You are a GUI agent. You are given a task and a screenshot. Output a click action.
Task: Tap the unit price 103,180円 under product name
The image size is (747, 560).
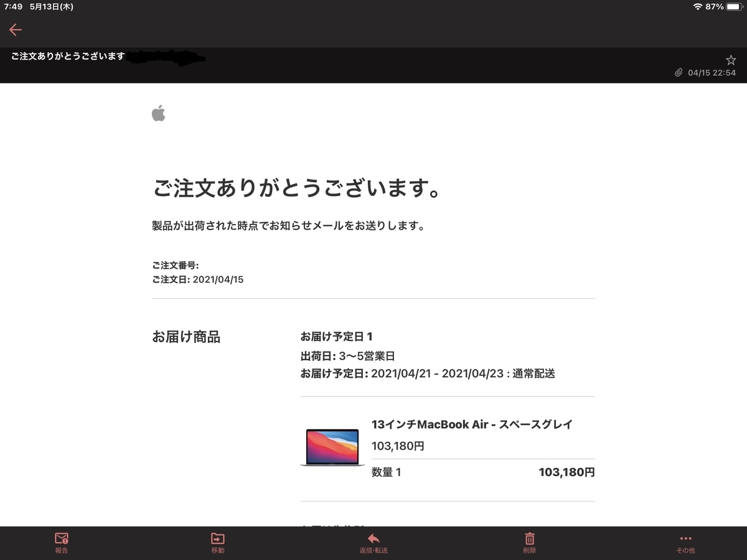click(x=398, y=446)
